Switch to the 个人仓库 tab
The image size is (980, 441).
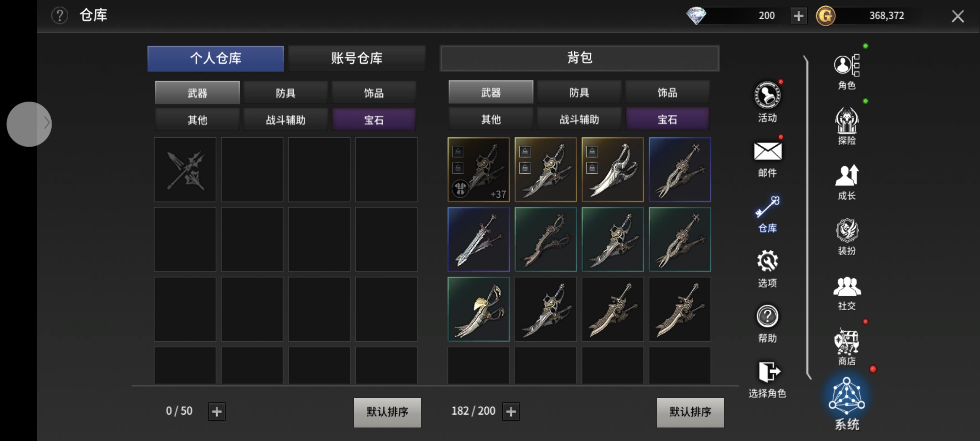[215, 58]
